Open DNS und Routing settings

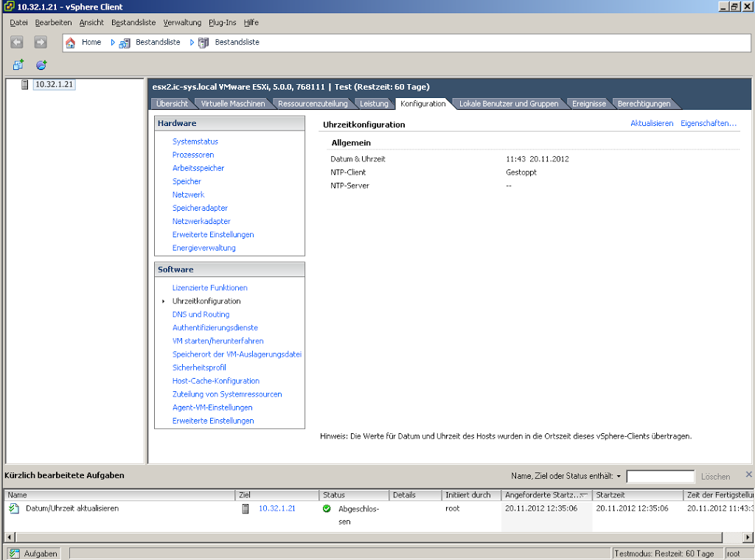coord(201,315)
